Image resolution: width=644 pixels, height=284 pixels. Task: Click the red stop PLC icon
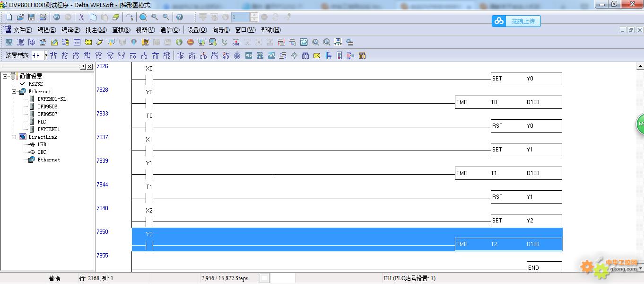click(191, 42)
